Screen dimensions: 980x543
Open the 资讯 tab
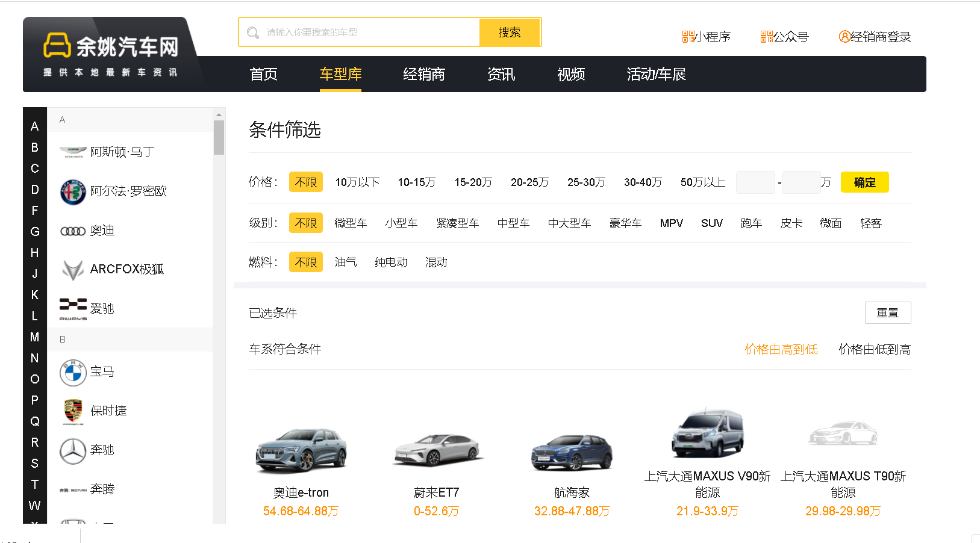click(x=501, y=74)
